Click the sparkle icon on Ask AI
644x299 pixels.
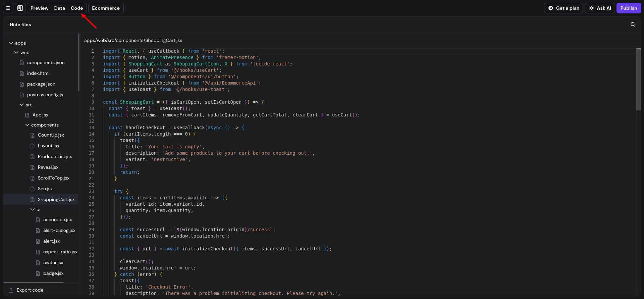[x=591, y=8]
